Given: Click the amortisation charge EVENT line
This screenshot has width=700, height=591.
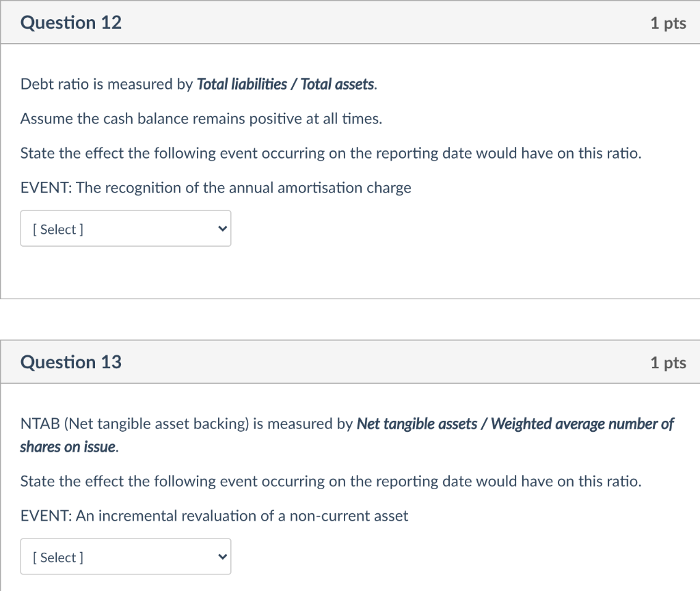Looking at the screenshot, I should click(216, 187).
